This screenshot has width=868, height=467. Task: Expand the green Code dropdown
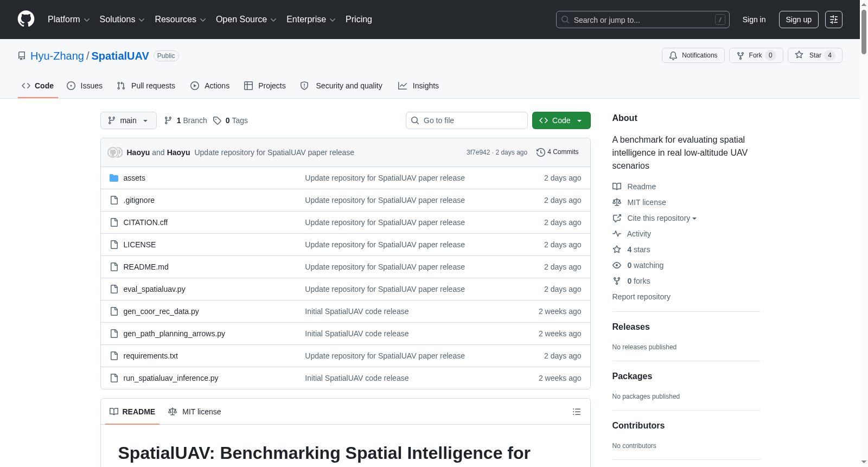click(x=561, y=120)
